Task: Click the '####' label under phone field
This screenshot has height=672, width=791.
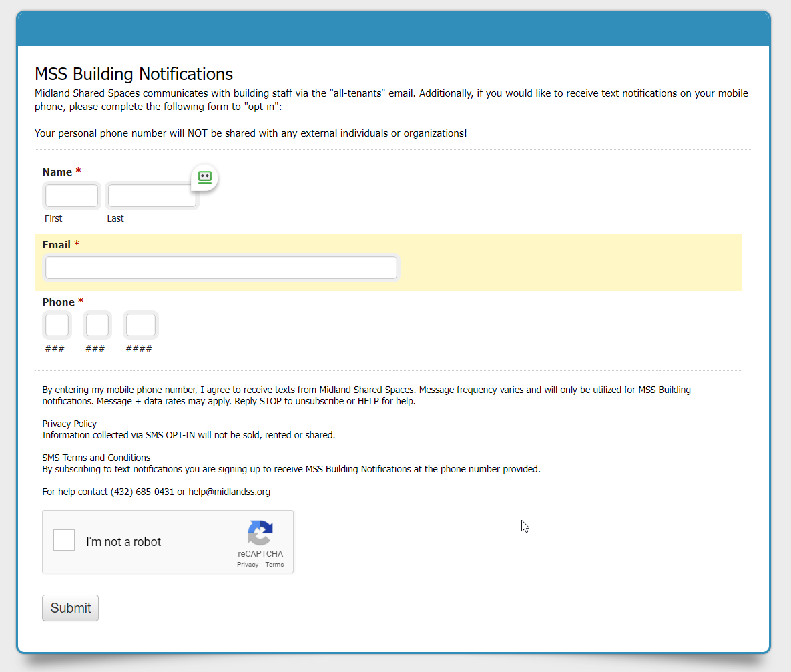Action: (139, 348)
